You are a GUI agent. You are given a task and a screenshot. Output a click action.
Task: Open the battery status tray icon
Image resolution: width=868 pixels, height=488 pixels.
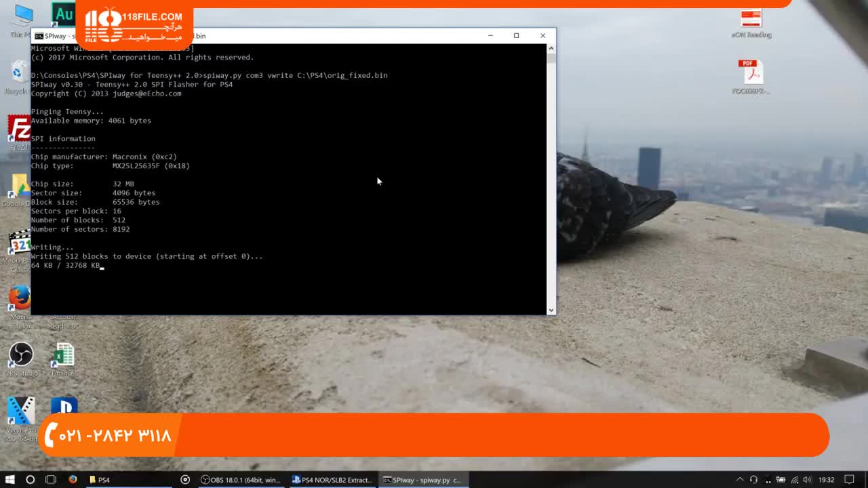click(781, 480)
